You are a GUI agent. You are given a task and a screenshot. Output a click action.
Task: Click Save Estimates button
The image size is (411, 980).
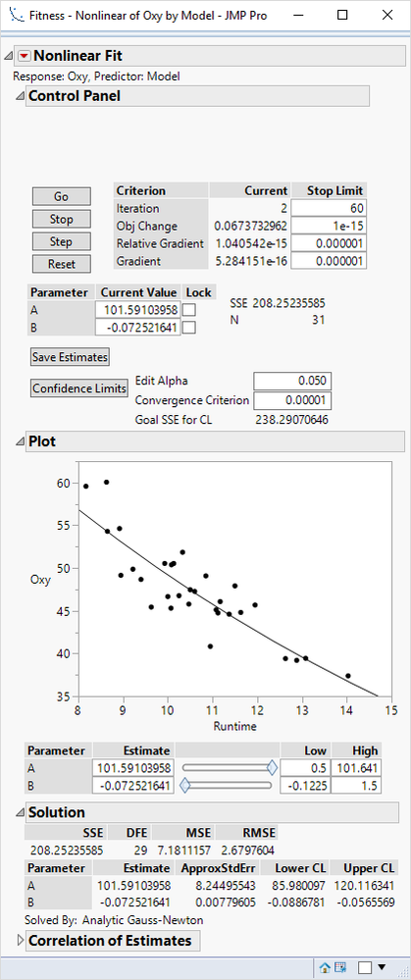[71, 357]
